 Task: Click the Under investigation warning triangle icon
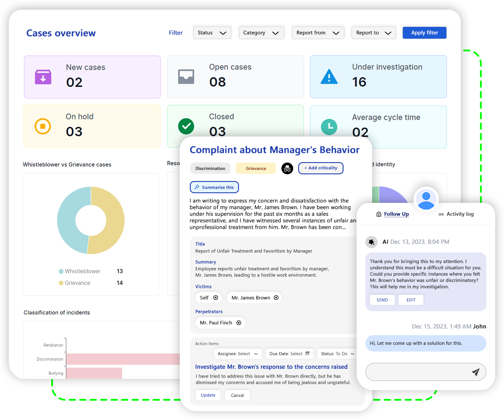pyautogui.click(x=329, y=76)
